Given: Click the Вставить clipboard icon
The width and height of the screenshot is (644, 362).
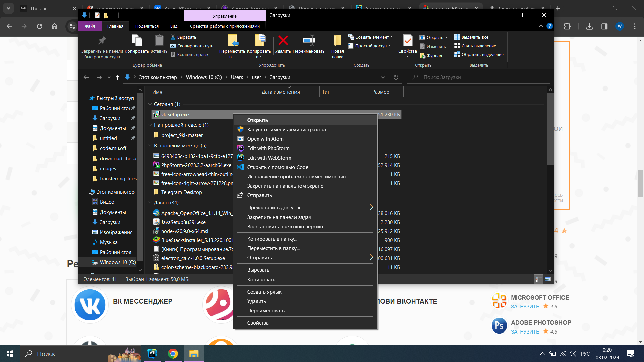Looking at the screenshot, I should tap(159, 41).
